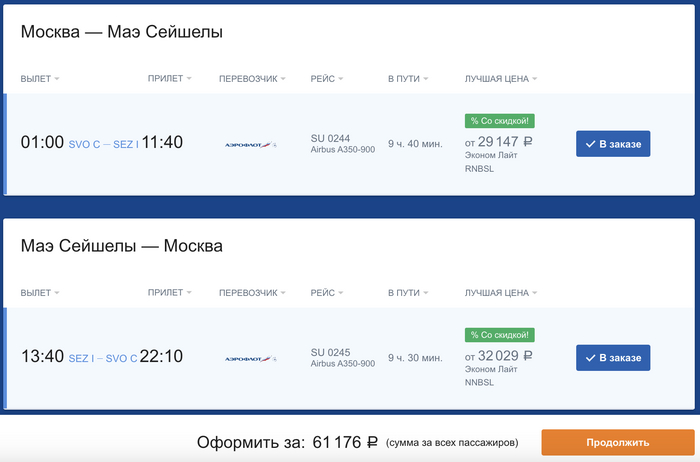The image size is (700, 462).
Task: Click Aeroflot logo on return flight
Action: pyautogui.click(x=250, y=358)
